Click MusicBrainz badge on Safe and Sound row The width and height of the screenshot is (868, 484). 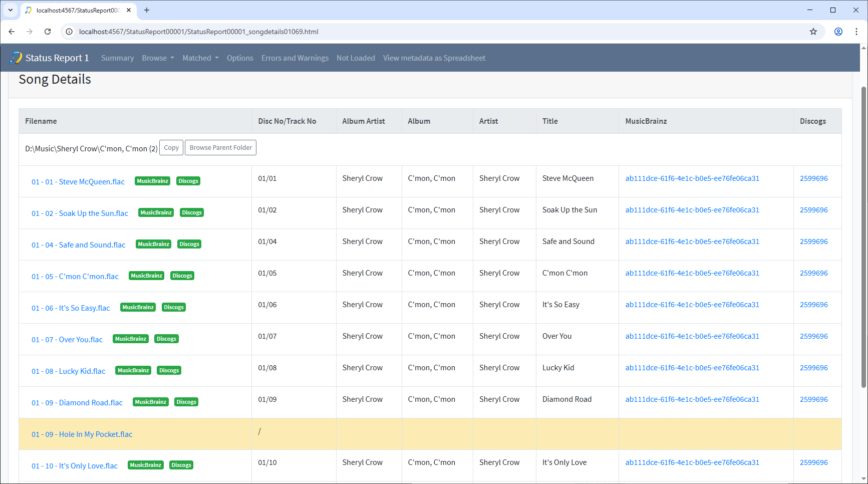[x=154, y=244]
